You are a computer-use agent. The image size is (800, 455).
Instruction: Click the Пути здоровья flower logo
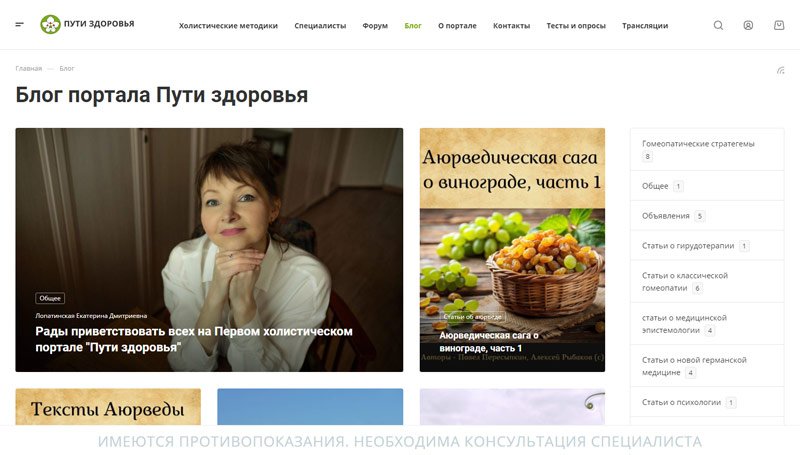pyautogui.click(x=50, y=24)
